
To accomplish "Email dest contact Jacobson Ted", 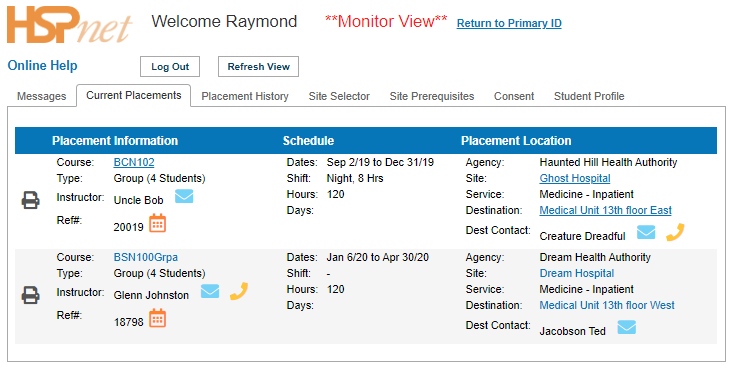I will tap(627, 327).
